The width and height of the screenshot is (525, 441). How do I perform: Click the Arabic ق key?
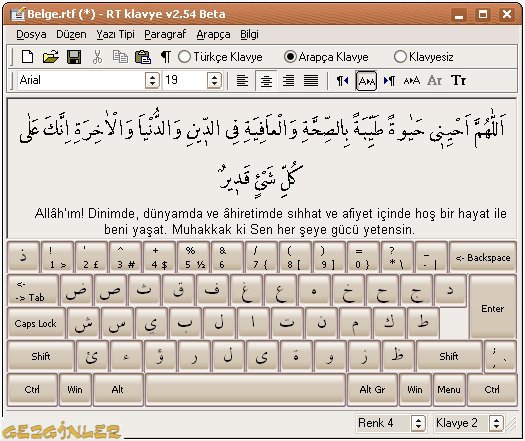[x=178, y=290]
